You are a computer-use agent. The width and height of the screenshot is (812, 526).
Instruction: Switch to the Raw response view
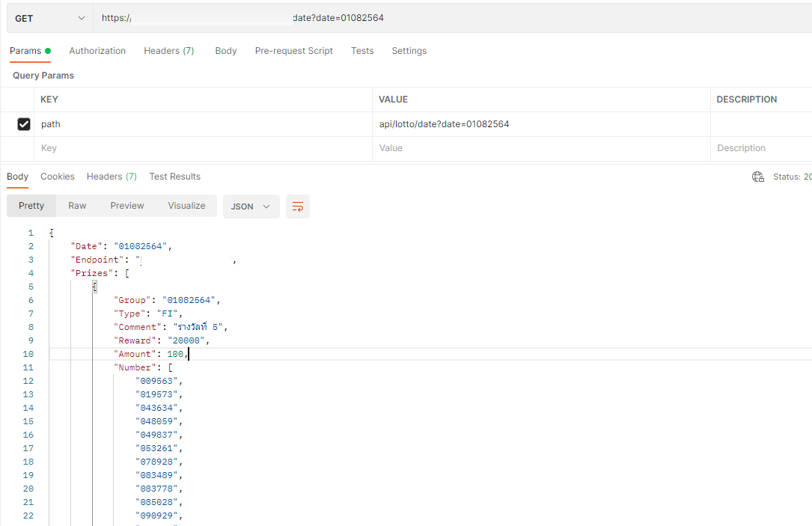(x=77, y=206)
